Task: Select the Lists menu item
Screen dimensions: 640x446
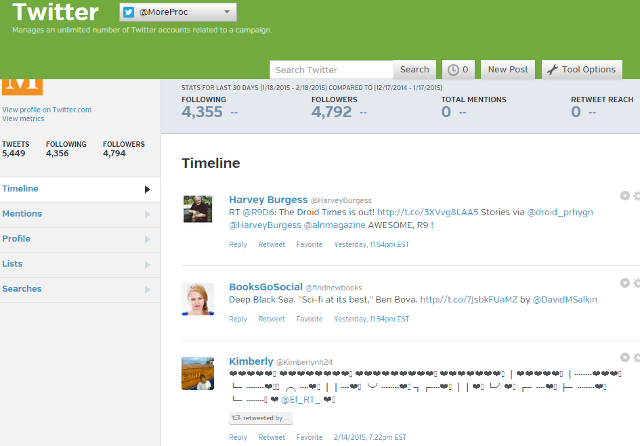Action: (80, 264)
